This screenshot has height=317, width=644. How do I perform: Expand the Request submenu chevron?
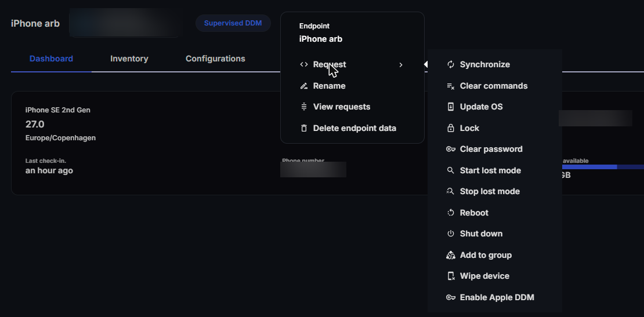(x=401, y=65)
